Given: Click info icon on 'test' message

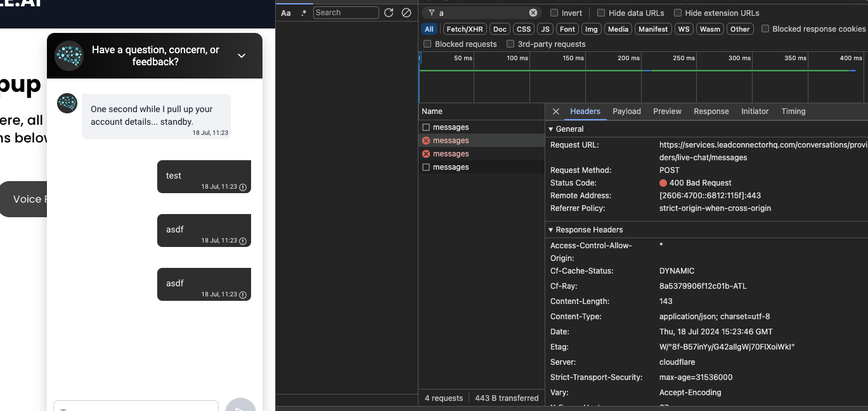Looking at the screenshot, I should pos(243,187).
